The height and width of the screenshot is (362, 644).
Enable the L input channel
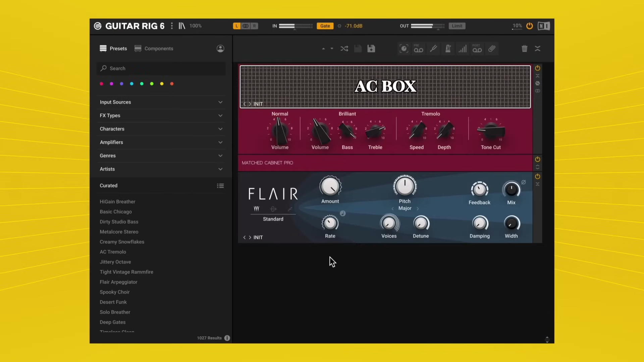[x=237, y=26]
